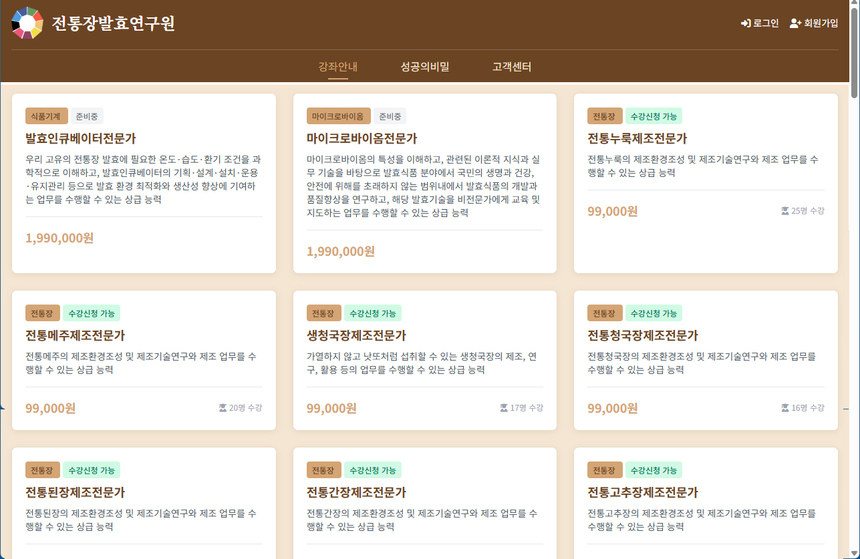
Task: Click 전통장 tag on 생청국장제조전문가 card
Action: [323, 313]
